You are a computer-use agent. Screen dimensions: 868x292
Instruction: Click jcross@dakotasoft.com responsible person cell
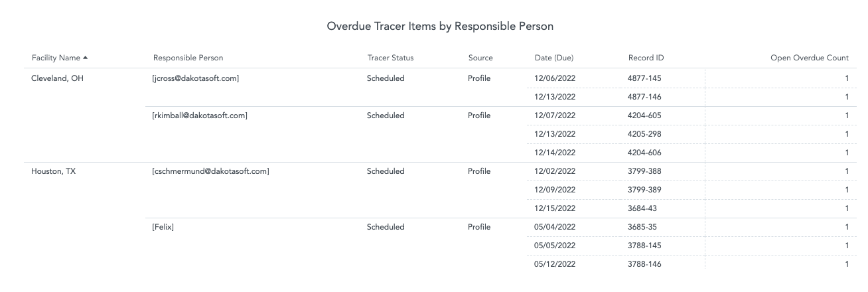pos(195,78)
